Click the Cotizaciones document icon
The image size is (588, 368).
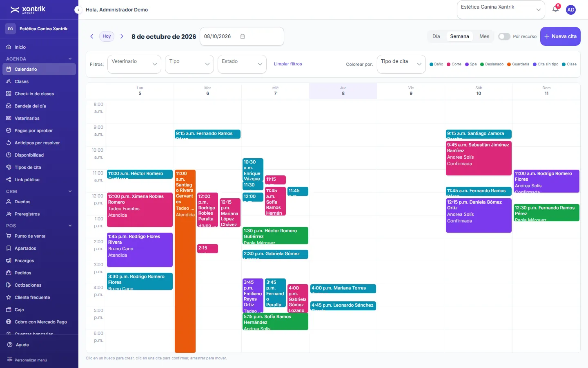coord(9,285)
